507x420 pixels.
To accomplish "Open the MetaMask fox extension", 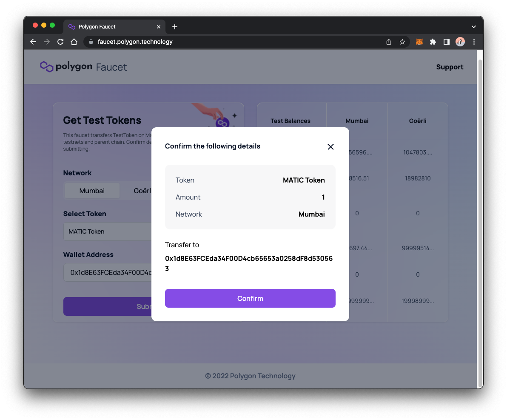I will (x=419, y=42).
